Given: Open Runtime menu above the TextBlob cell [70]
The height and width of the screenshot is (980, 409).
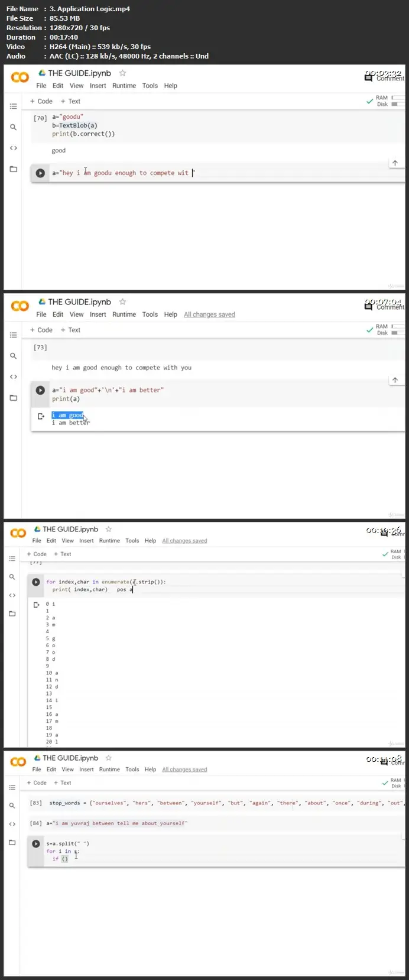Looking at the screenshot, I should click(x=124, y=86).
